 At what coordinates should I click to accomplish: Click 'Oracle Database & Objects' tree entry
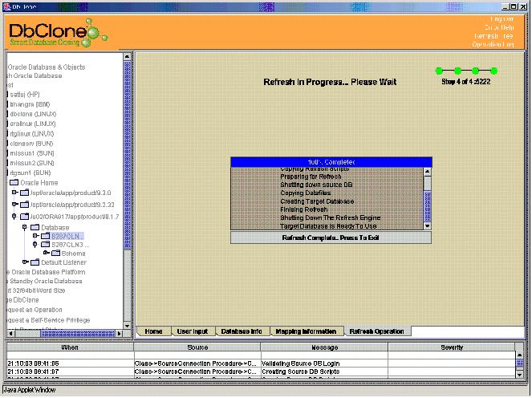pos(47,67)
